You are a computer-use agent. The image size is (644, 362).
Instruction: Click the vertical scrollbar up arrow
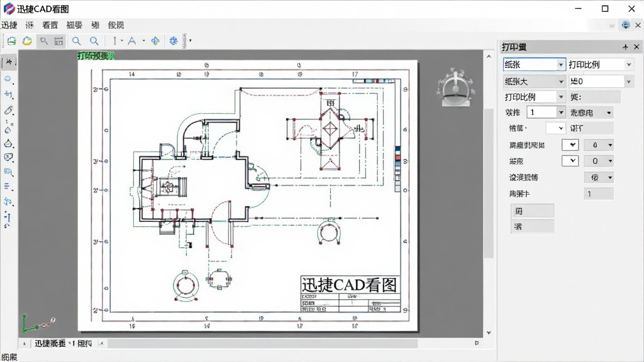coord(489,57)
